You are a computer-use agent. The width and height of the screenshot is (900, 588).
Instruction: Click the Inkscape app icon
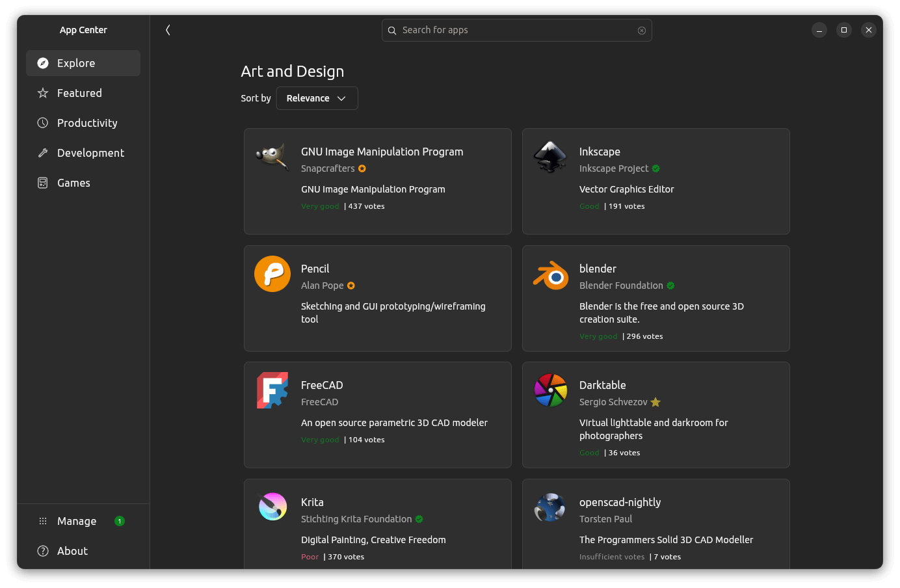[x=550, y=157]
